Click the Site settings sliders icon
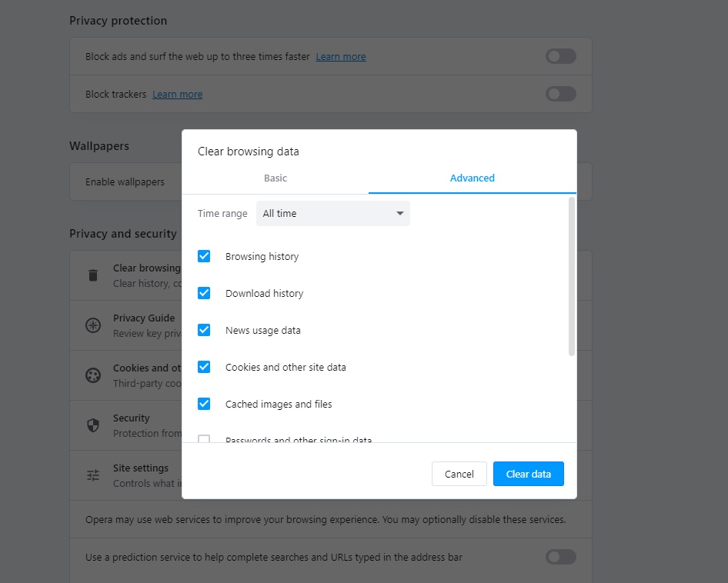The width and height of the screenshot is (728, 583). pos(93,475)
